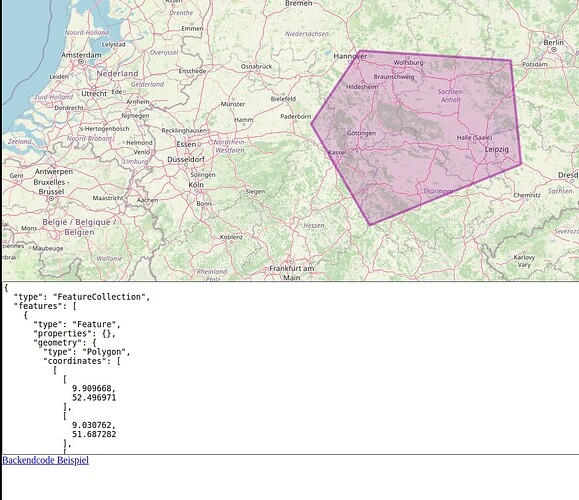Image resolution: width=579 pixels, height=500 pixels.
Task: Click the Berlin label on the map
Action: pos(554,42)
